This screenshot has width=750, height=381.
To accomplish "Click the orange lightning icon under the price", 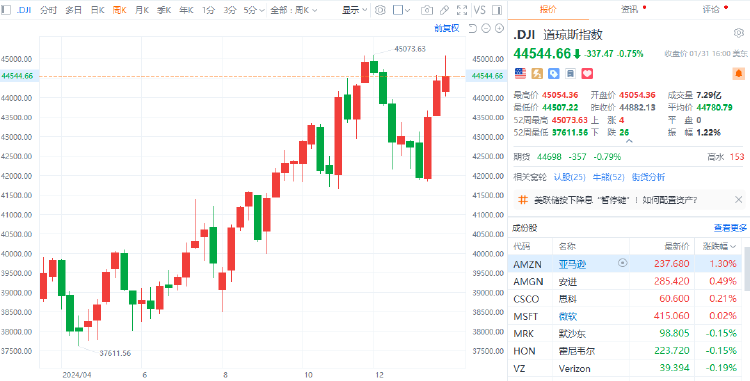I will [x=537, y=73].
